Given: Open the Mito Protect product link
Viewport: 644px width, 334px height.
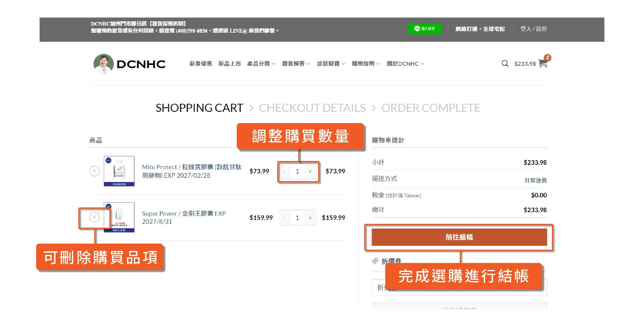Looking at the screenshot, I should click(192, 171).
